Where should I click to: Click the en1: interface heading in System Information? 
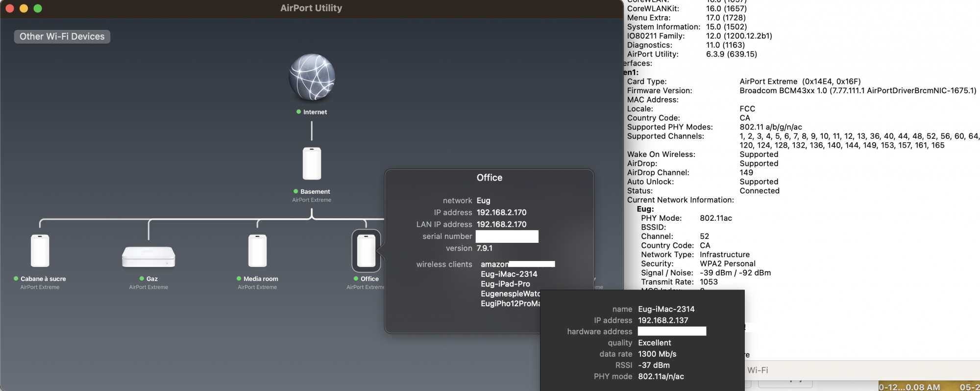(631, 73)
